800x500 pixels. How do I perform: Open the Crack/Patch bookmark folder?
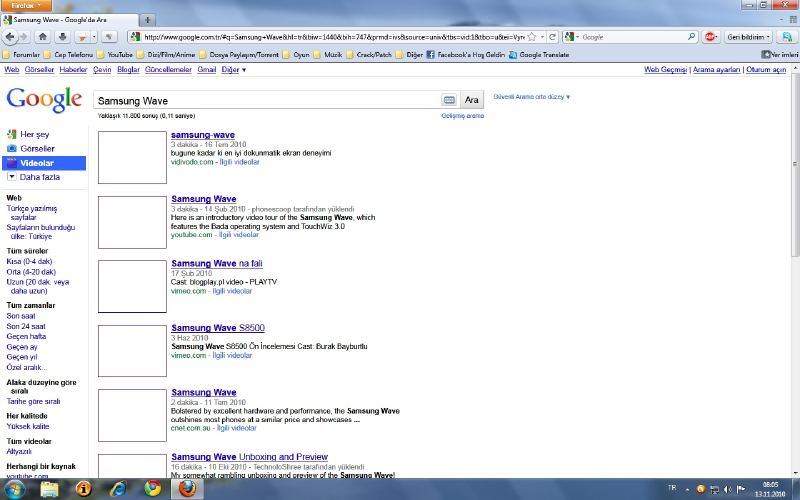(x=369, y=55)
